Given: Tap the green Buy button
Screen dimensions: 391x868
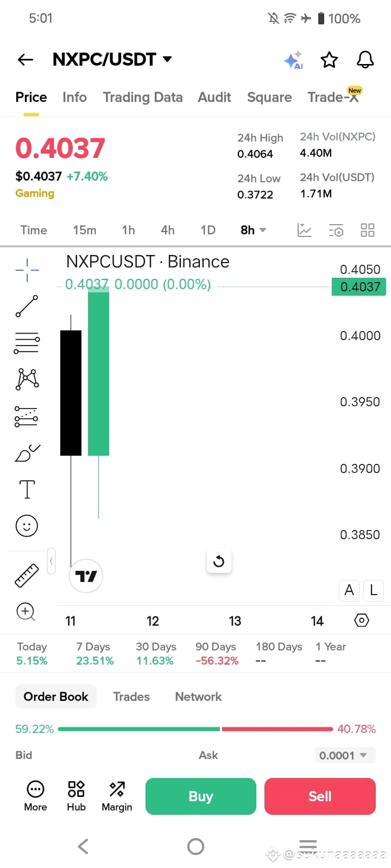Looking at the screenshot, I should 201,796.
